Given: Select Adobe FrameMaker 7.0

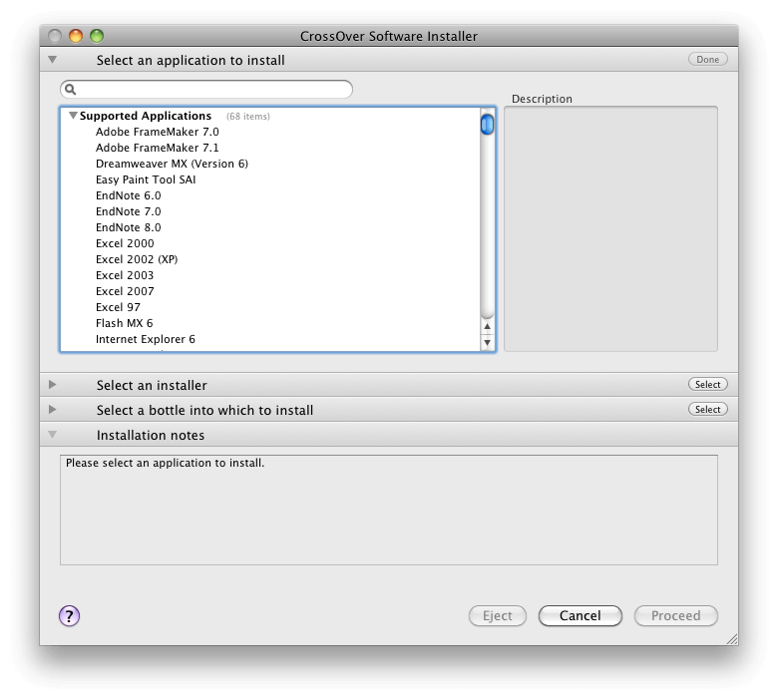Looking at the screenshot, I should (158, 132).
